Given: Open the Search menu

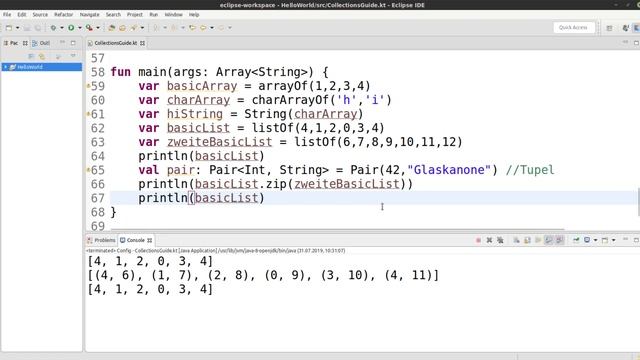Looking at the screenshot, I should [x=113, y=14].
